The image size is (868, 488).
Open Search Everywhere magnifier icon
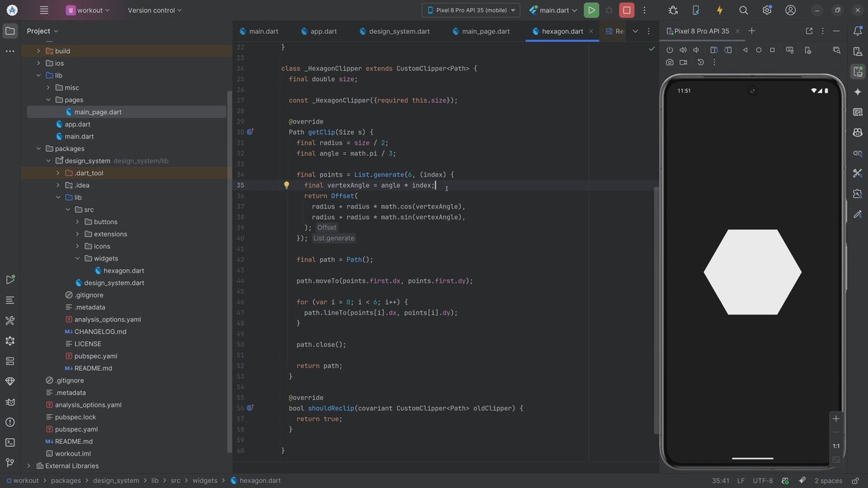tap(743, 10)
